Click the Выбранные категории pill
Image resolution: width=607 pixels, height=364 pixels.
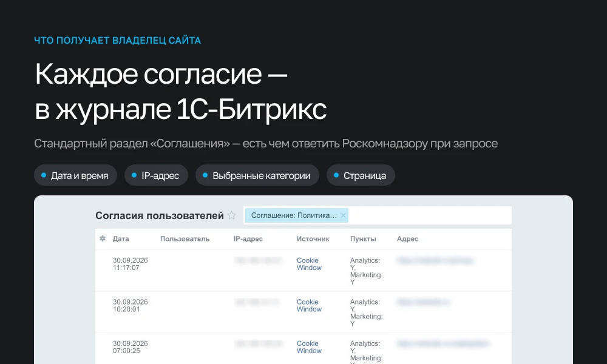pyautogui.click(x=257, y=175)
